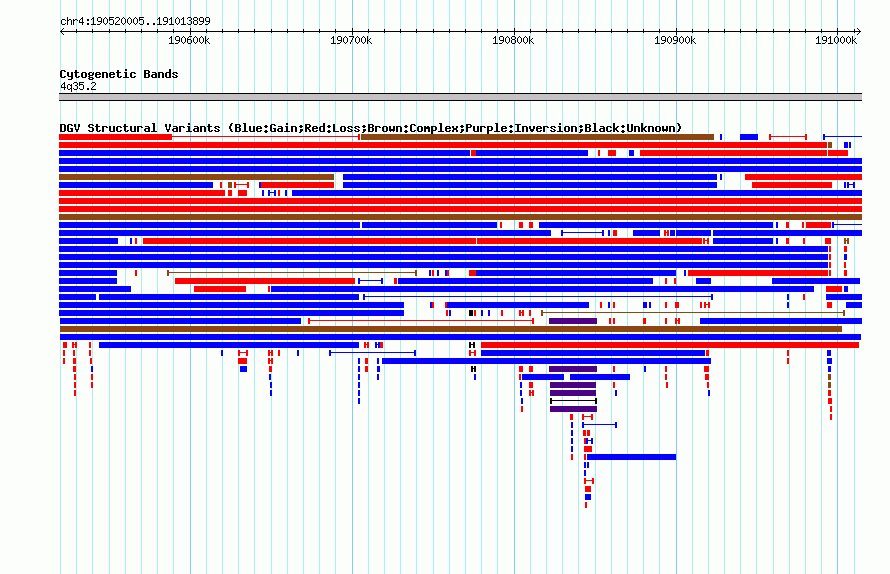This screenshot has width=890, height=574.
Task: Click the long thin red interval left of the purple bar
Action: click(421, 321)
